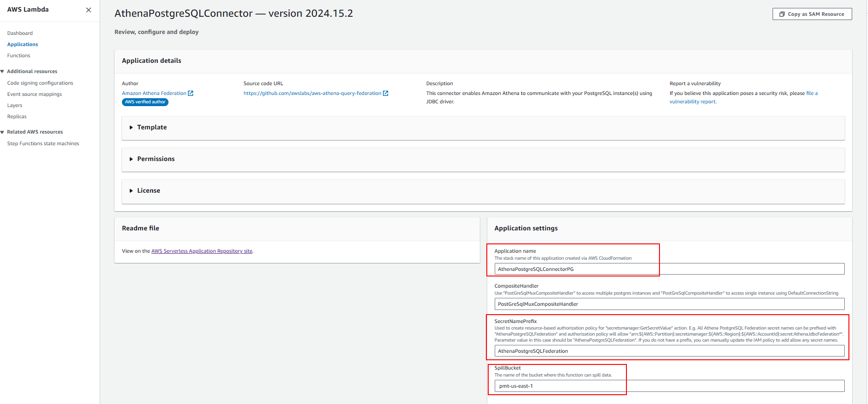Click the Readme file heading

(141, 229)
